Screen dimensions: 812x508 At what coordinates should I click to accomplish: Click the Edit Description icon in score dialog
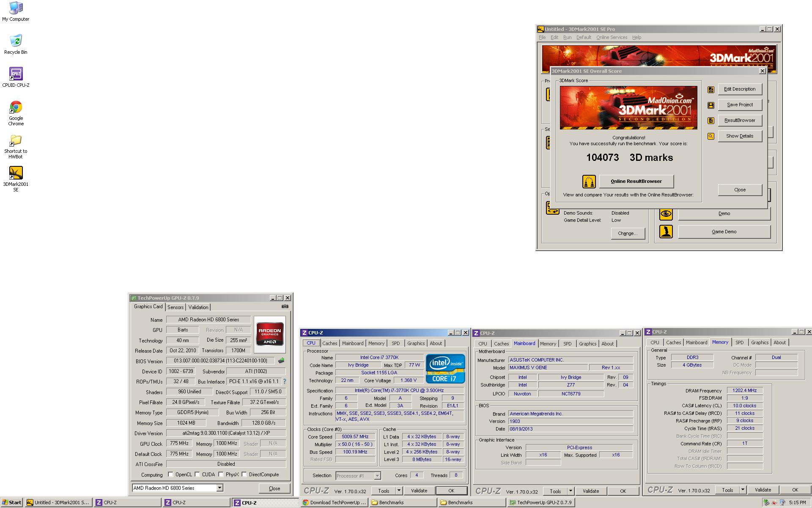point(711,89)
